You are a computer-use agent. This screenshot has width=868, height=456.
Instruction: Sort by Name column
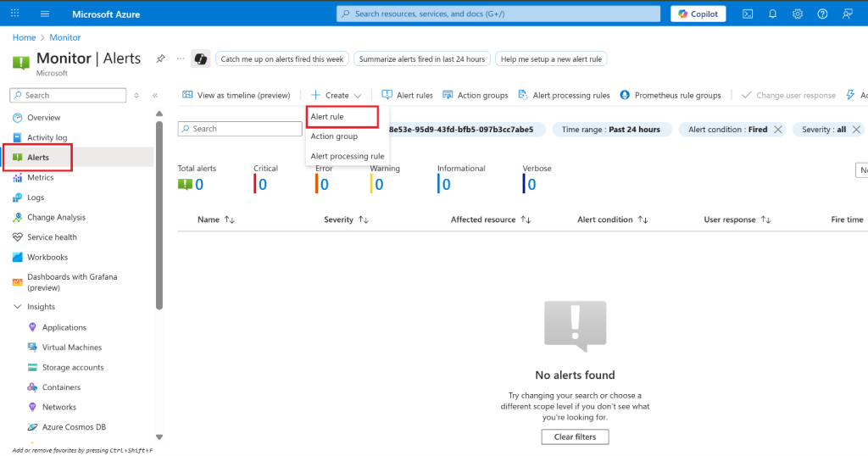pyautogui.click(x=216, y=220)
